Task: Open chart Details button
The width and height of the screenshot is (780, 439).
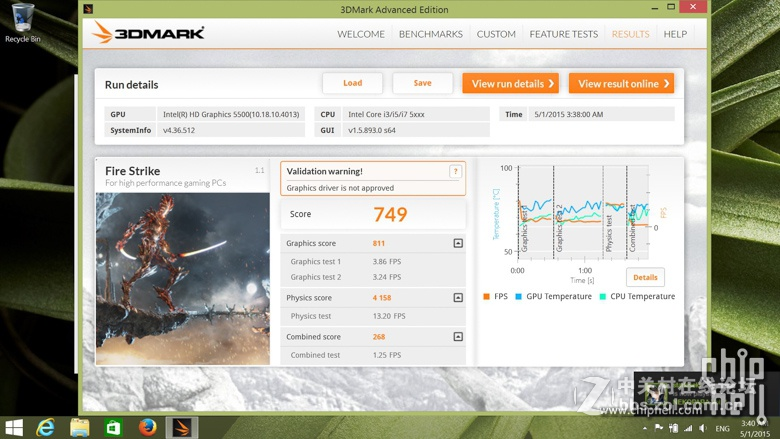Action: coord(645,277)
